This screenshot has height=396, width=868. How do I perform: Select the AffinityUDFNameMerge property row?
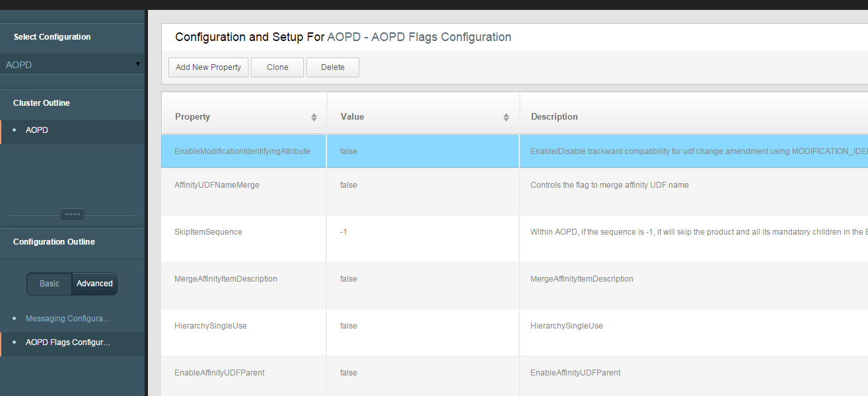click(x=217, y=185)
